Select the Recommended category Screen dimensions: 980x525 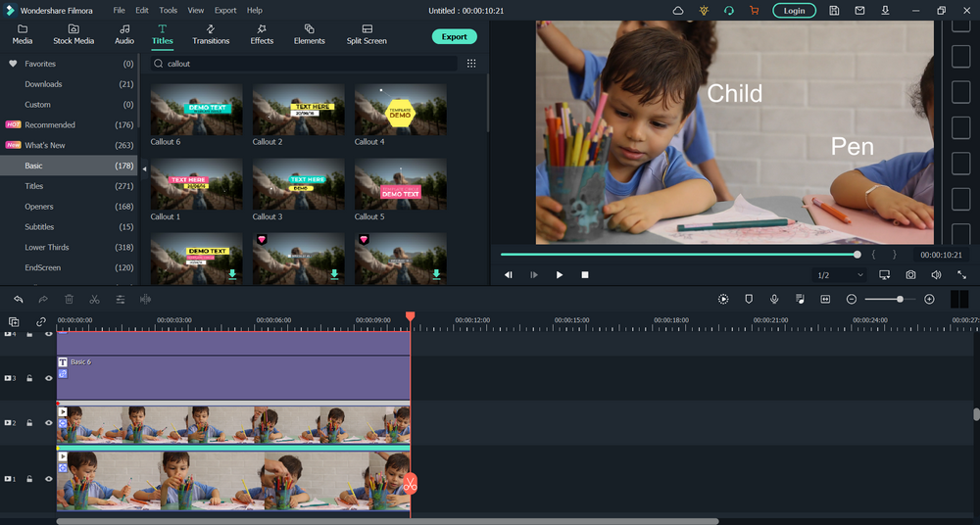pos(69,124)
